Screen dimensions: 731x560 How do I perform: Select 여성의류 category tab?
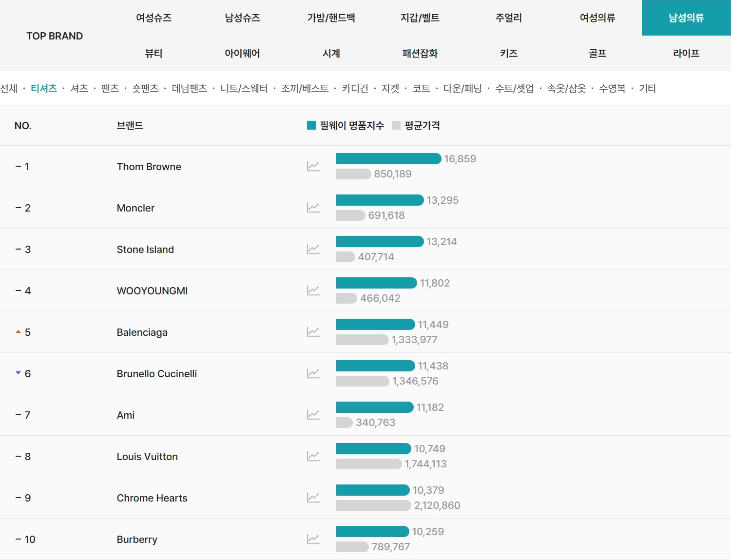[597, 18]
